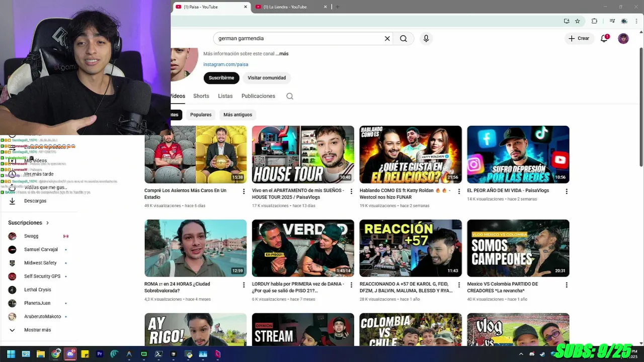Open instagram.com/paisa link
644x362 pixels.
(225, 64)
